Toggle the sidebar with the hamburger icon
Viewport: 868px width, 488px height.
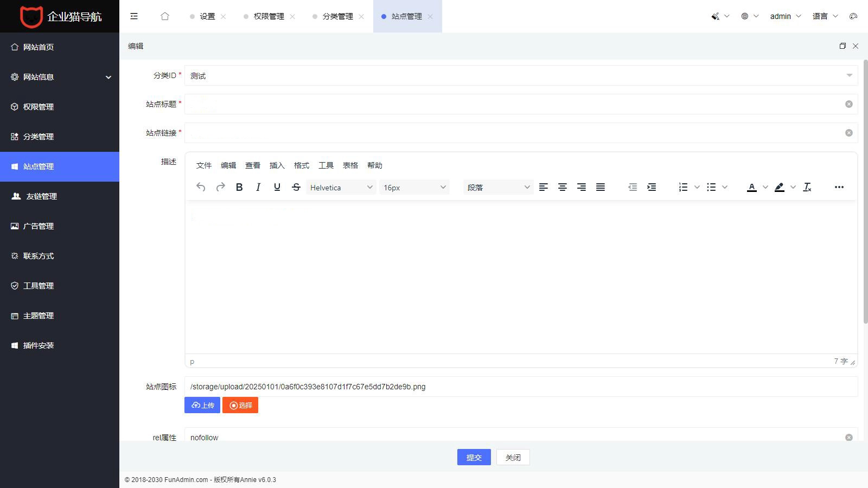(x=133, y=16)
